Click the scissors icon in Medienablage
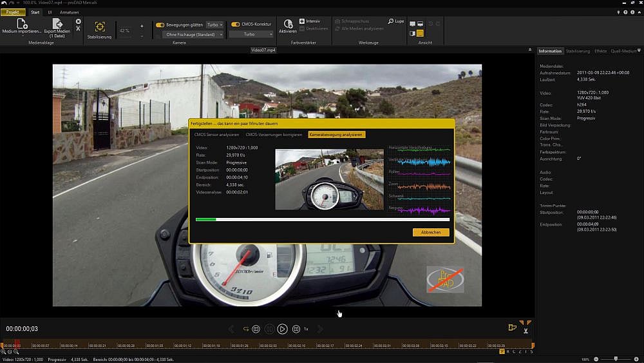 click(x=79, y=29)
